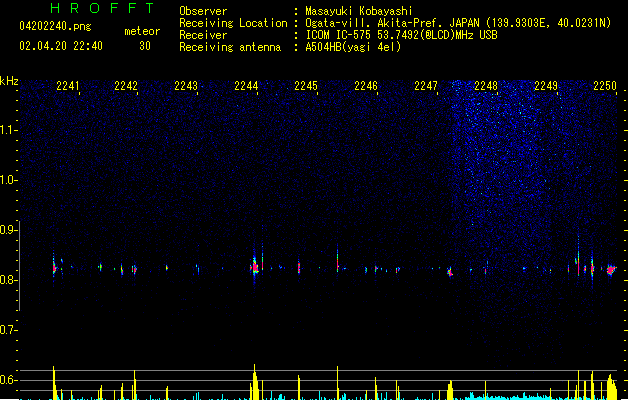Click the 0.8 kHz axis label

tap(8, 280)
